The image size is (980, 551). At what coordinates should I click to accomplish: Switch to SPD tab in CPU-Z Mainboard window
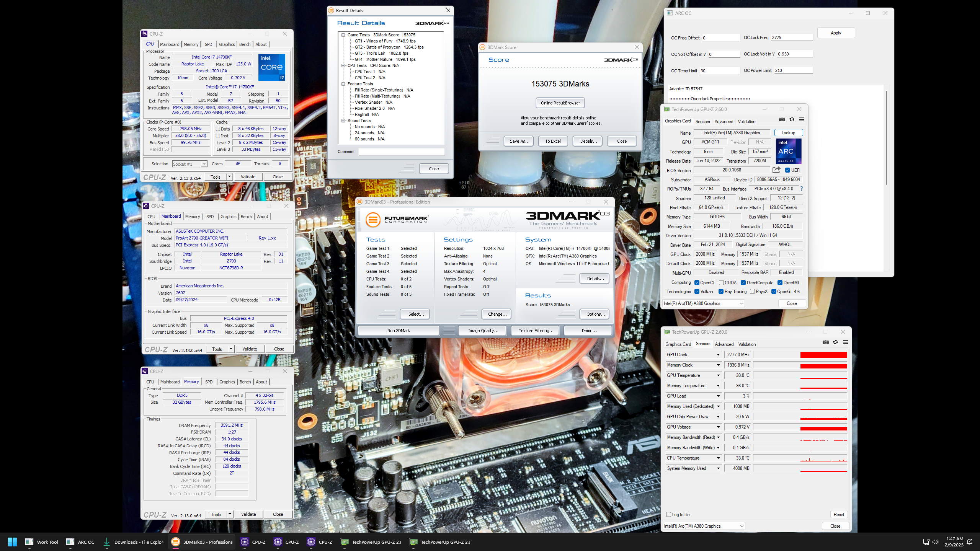pos(210,217)
